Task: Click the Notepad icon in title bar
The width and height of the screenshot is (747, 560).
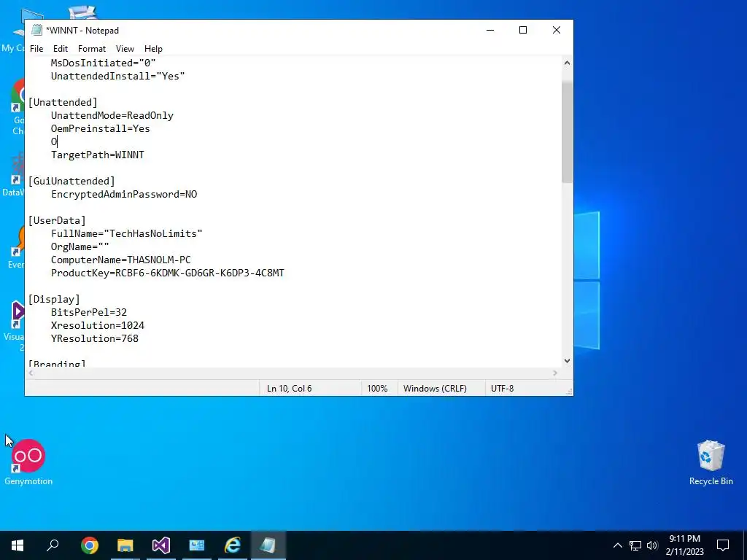Action: tap(36, 30)
